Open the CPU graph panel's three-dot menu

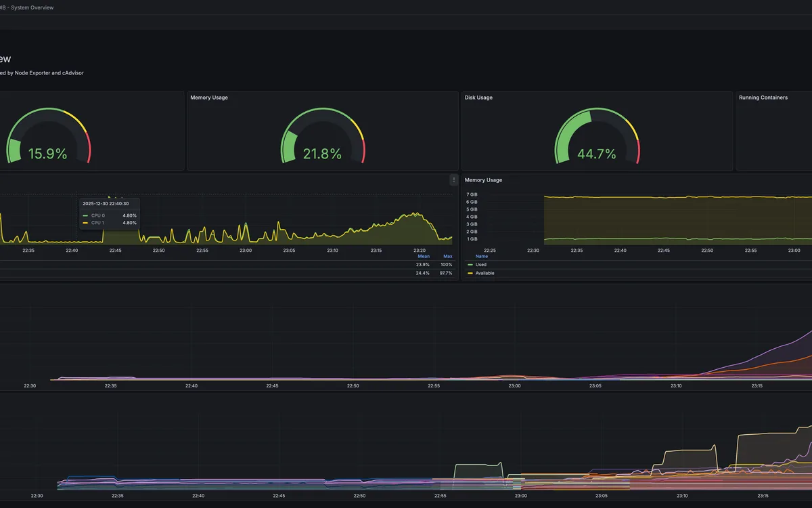point(453,180)
